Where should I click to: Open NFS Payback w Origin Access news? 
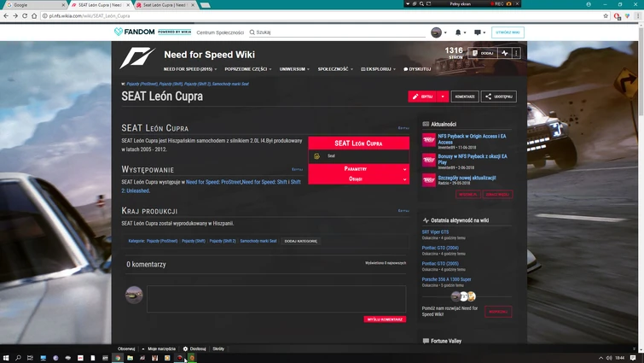click(472, 139)
